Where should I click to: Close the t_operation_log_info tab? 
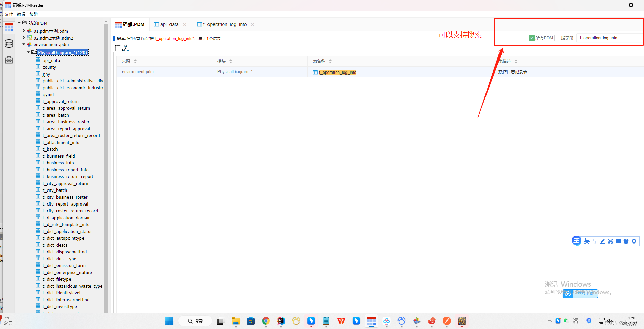coord(252,24)
